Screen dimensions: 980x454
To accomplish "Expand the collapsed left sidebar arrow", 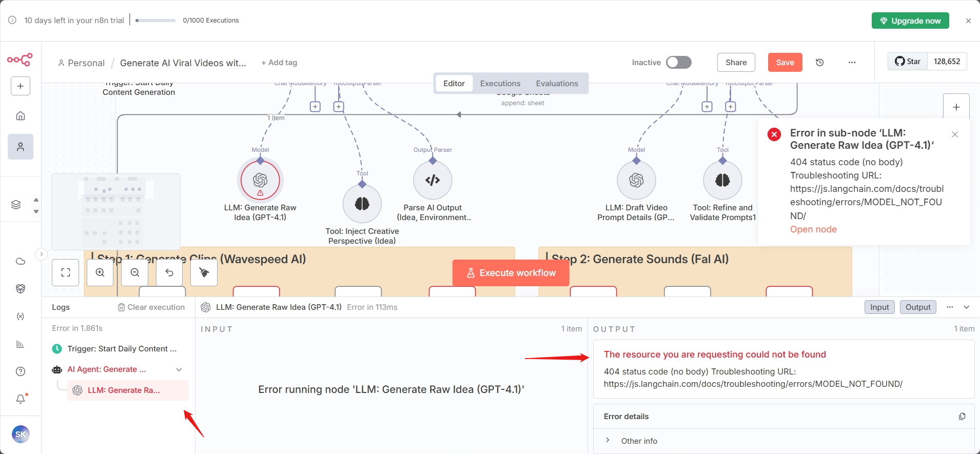I will [42, 254].
